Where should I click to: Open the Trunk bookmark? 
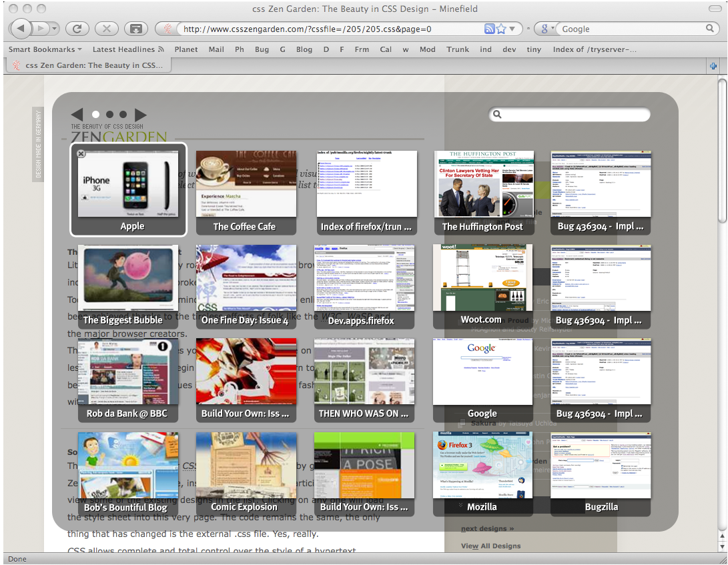[x=458, y=49]
